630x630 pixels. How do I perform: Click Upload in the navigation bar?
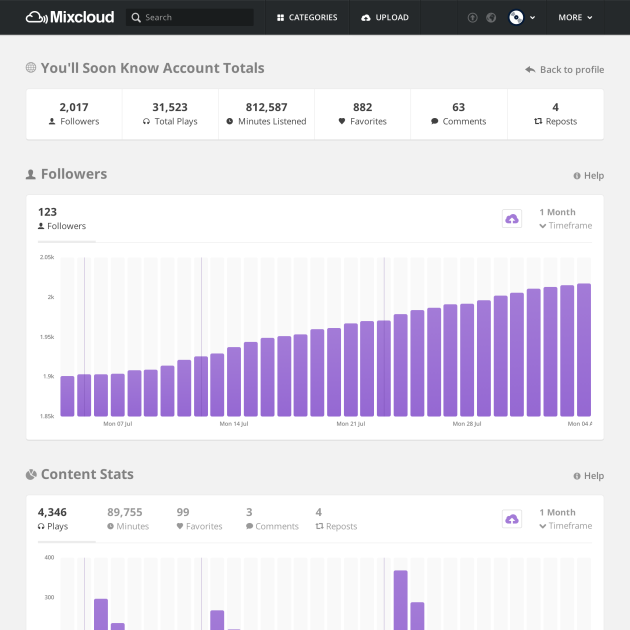[x=385, y=18]
